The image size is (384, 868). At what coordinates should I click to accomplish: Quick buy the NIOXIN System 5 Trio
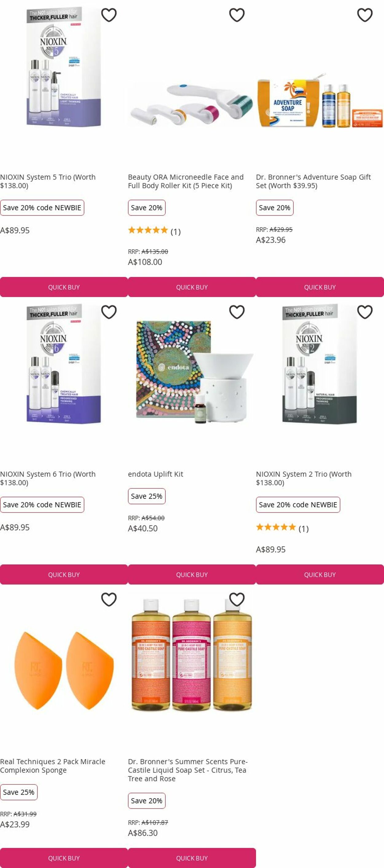tap(64, 287)
